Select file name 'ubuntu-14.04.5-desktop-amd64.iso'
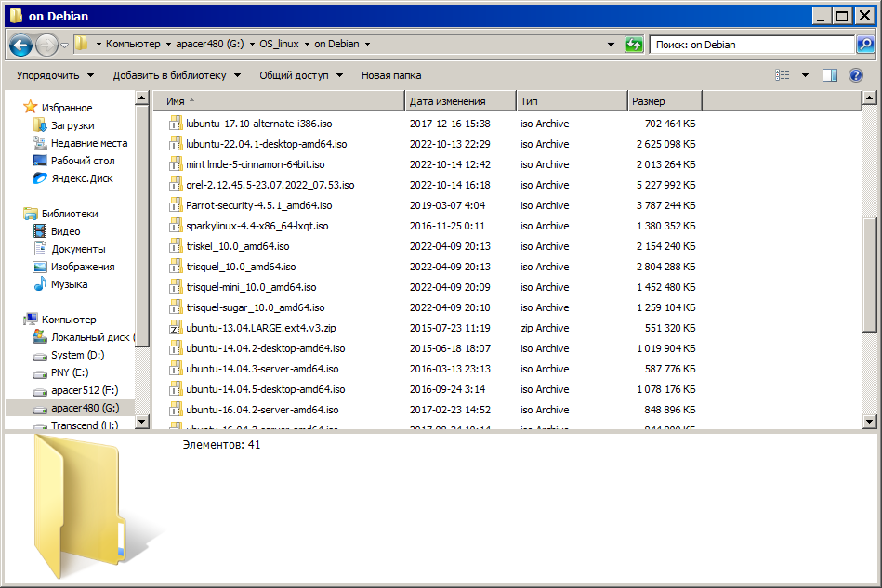882x588 pixels. tap(266, 389)
